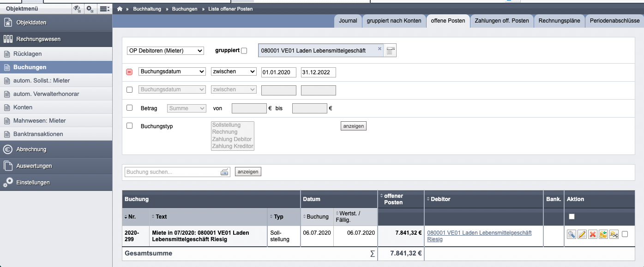
Task: Open Rücklagen in the sidebar
Action: point(56,54)
